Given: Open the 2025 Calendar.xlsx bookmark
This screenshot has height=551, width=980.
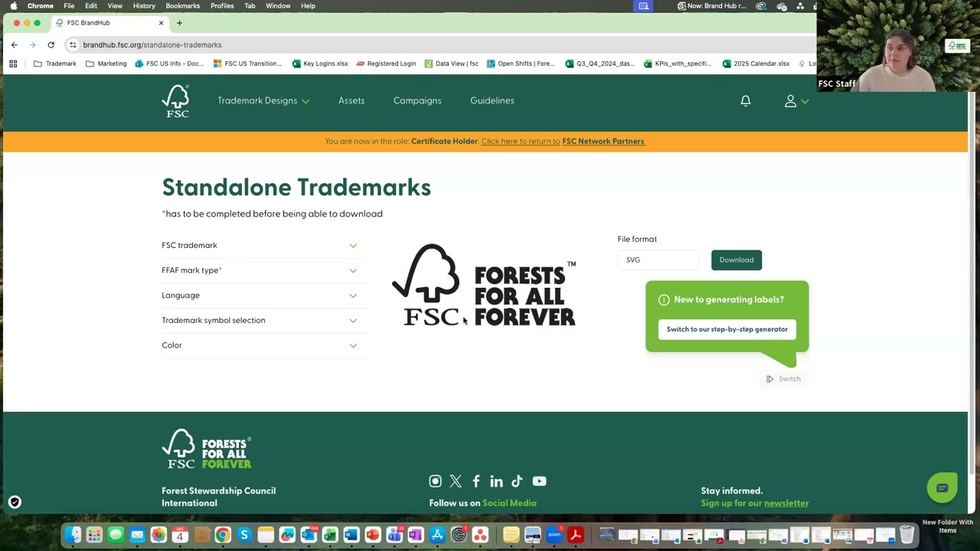Looking at the screenshot, I should coord(756,64).
